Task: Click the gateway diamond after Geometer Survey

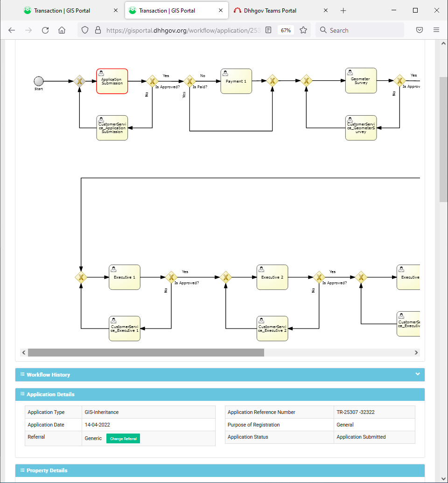Action: coord(399,81)
